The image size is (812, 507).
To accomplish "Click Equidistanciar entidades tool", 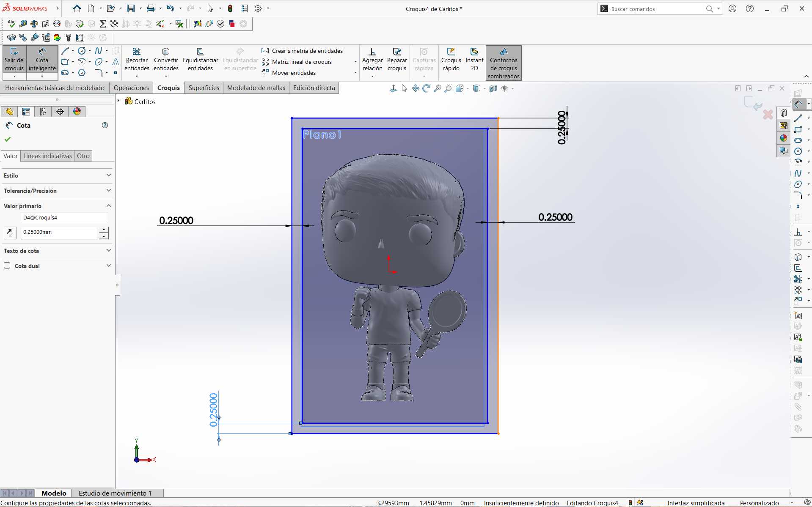I will [x=201, y=60].
